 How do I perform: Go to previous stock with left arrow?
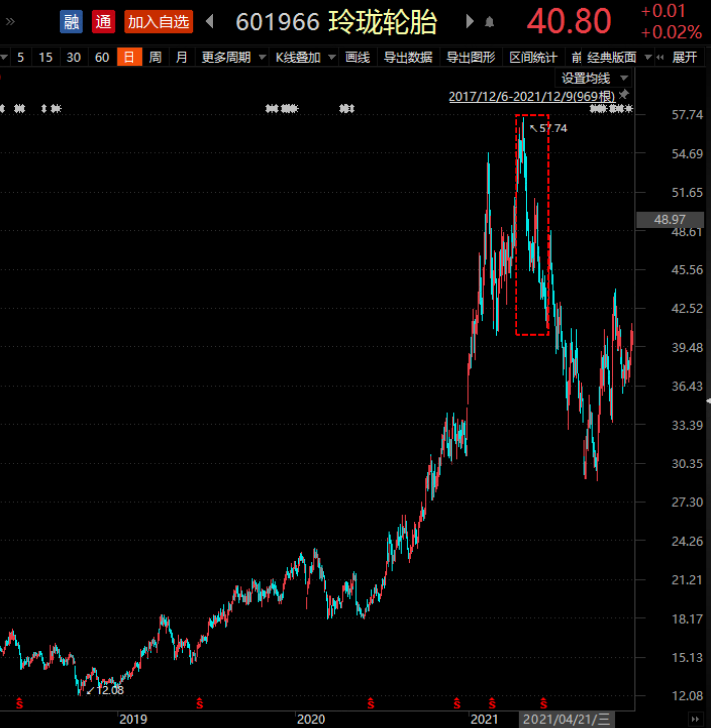[210, 21]
